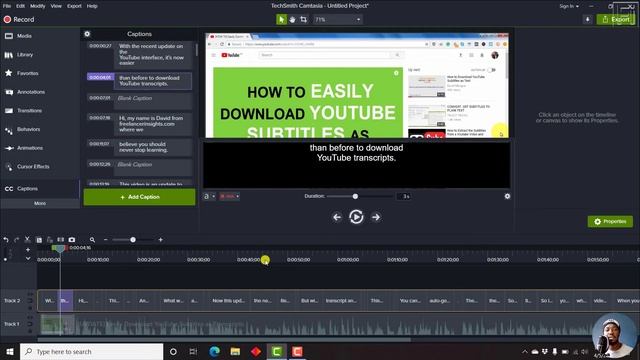Activate the Pan hand tool
The width and height of the screenshot is (640, 360).
[292, 19]
